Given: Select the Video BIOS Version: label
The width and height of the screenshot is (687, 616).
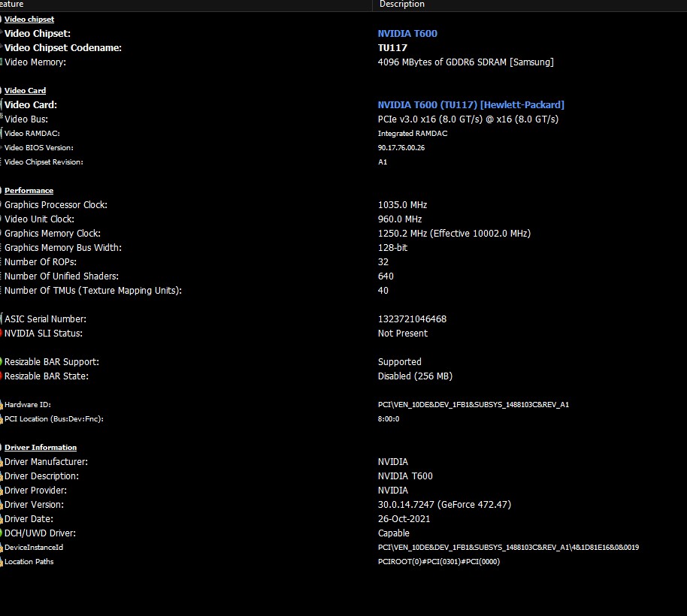Looking at the screenshot, I should (39, 148).
